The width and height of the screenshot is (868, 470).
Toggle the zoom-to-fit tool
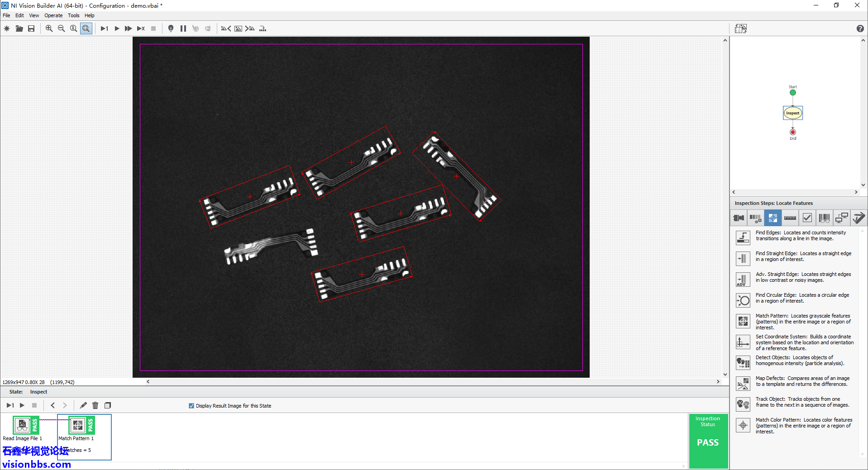tap(86, 28)
